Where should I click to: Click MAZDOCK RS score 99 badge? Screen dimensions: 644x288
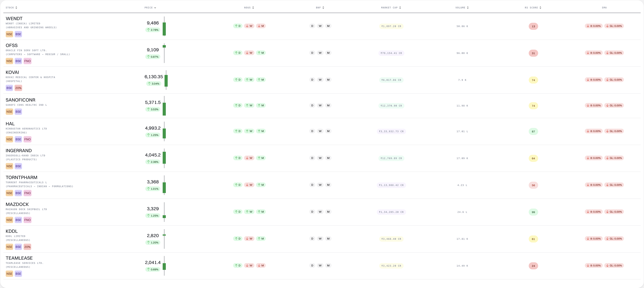click(533, 212)
